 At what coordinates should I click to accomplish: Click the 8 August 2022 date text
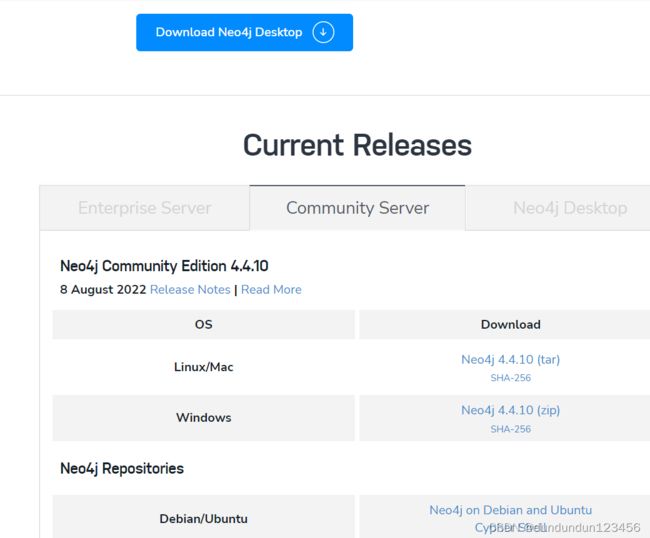pyautogui.click(x=103, y=289)
